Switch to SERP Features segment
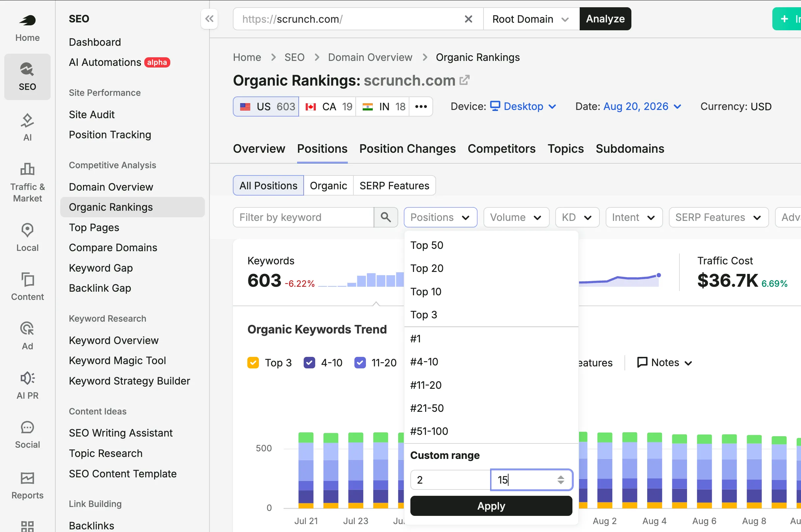Screen dimensions: 801x532 (x=394, y=186)
